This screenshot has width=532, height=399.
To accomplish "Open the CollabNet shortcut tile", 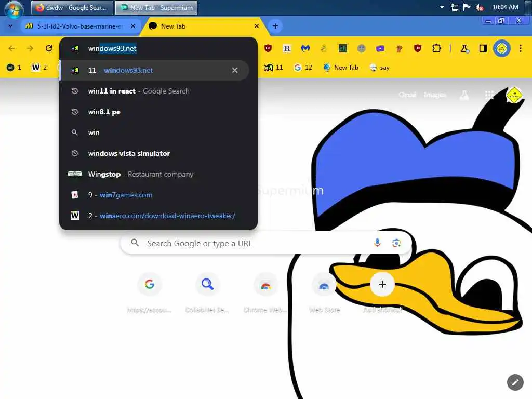I will tap(207, 292).
